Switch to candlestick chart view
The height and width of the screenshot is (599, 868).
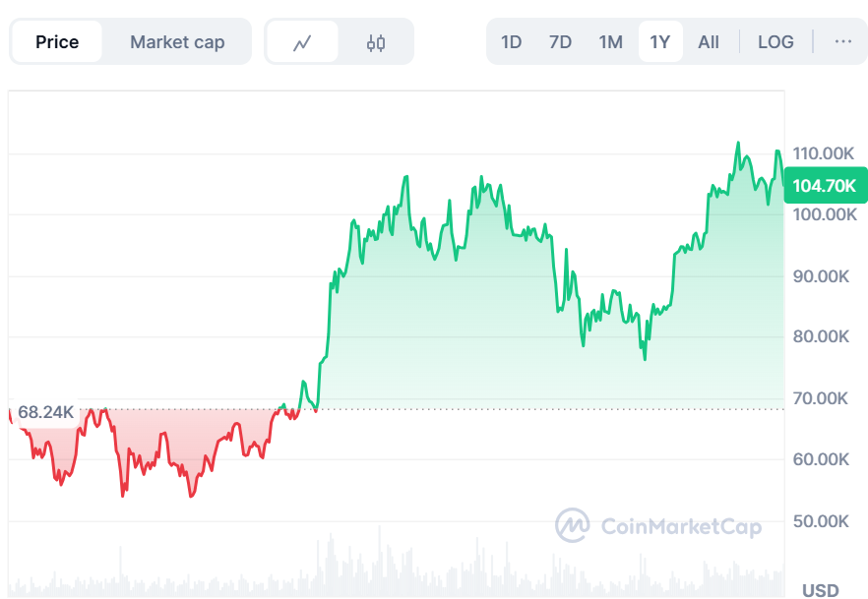tap(376, 42)
